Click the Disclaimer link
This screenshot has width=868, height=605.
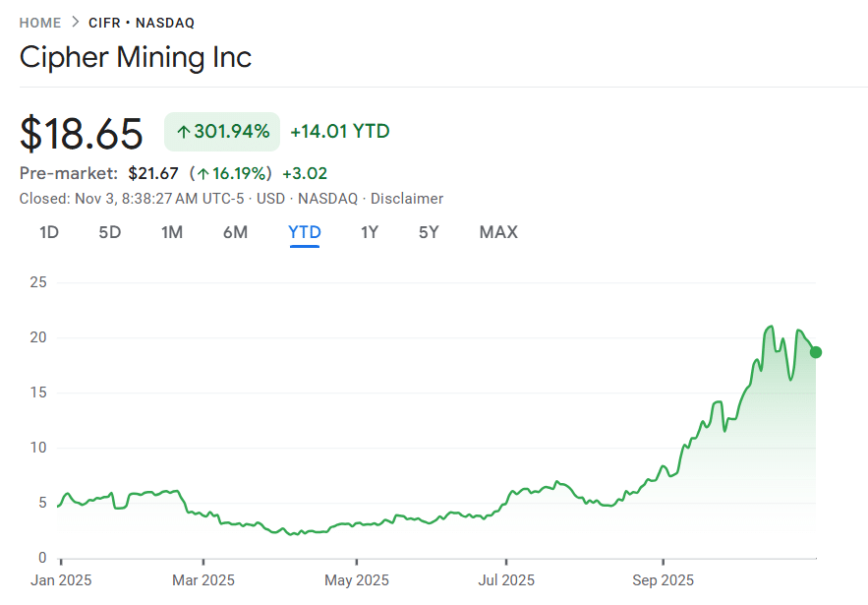point(407,199)
